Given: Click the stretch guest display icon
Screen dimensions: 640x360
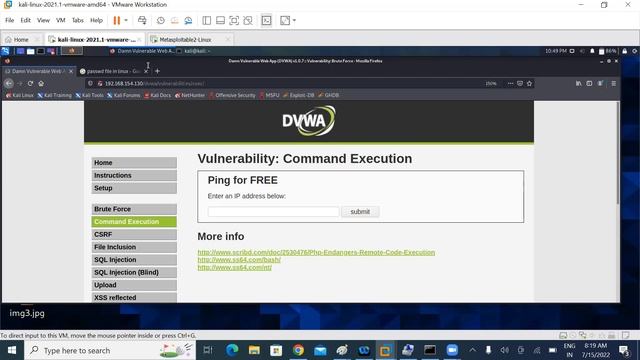Looking at the screenshot, I should 285,20.
